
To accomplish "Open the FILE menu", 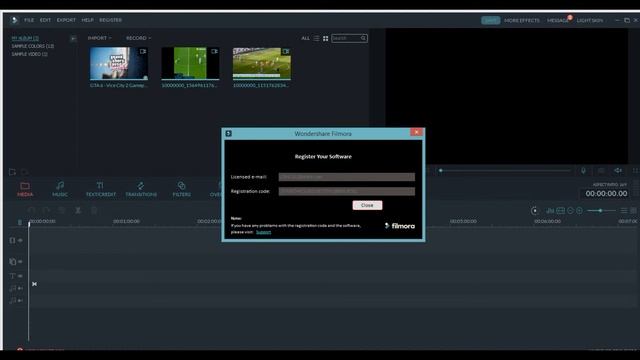I will pyautogui.click(x=29, y=20).
